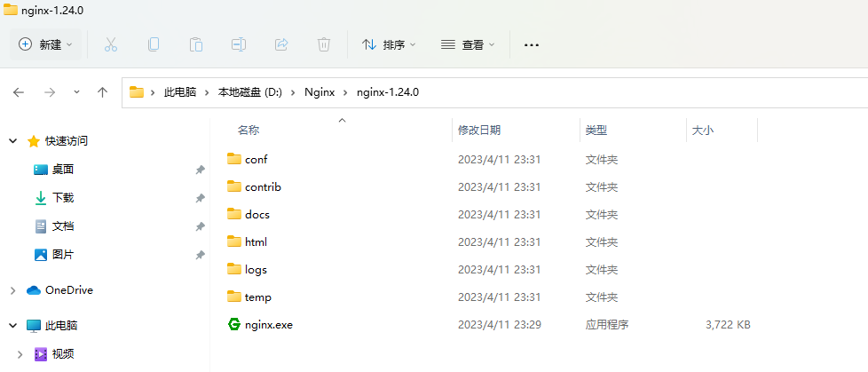This screenshot has height=372, width=868.
Task: Select the contrib folder
Action: pyautogui.click(x=263, y=187)
